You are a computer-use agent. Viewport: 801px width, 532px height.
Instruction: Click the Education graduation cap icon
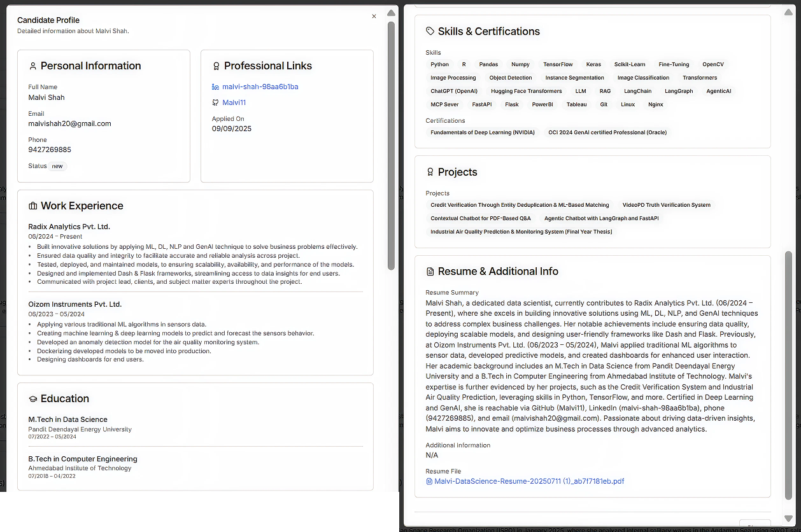(x=32, y=398)
